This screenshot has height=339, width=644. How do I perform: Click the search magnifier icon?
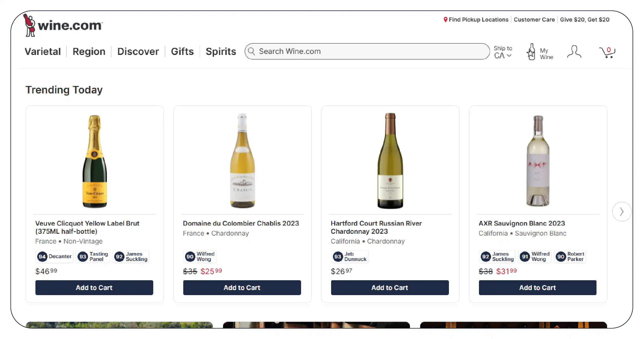coord(252,51)
